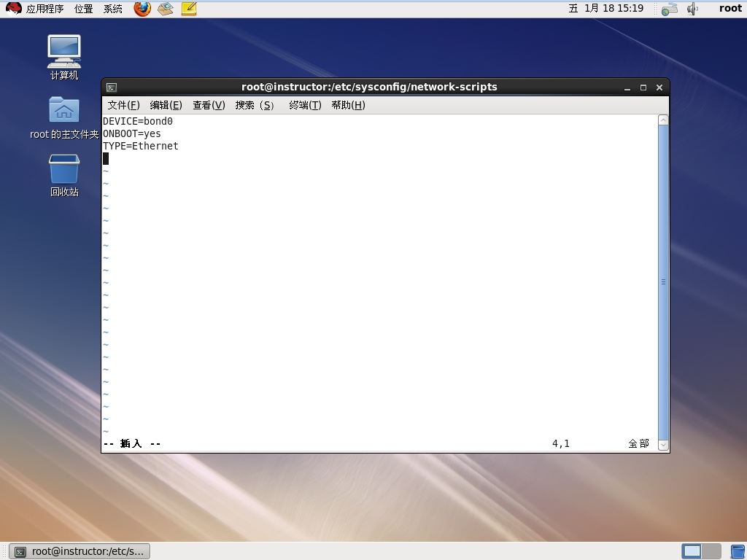Maximize the terminal window
The image size is (747, 560).
[643, 87]
